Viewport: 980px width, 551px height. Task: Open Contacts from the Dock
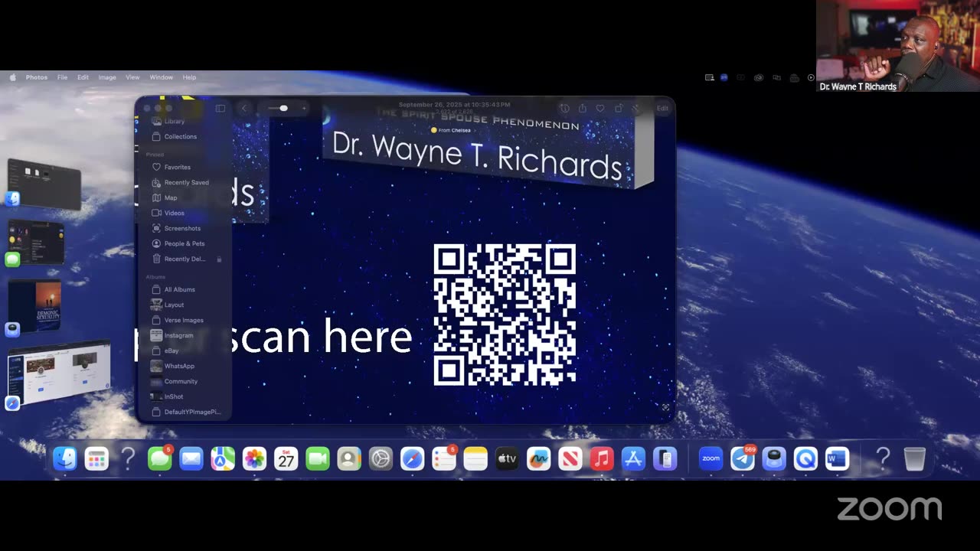click(349, 458)
